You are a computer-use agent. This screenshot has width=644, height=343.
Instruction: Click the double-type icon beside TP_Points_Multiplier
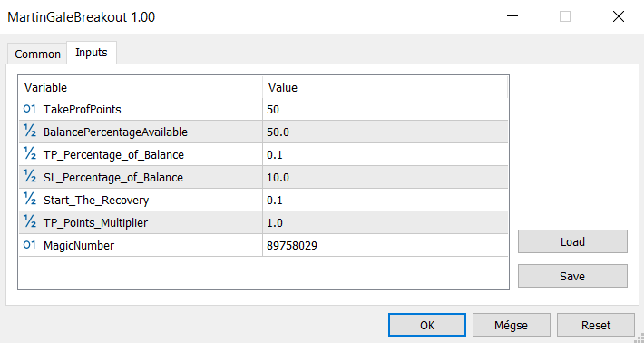30,222
